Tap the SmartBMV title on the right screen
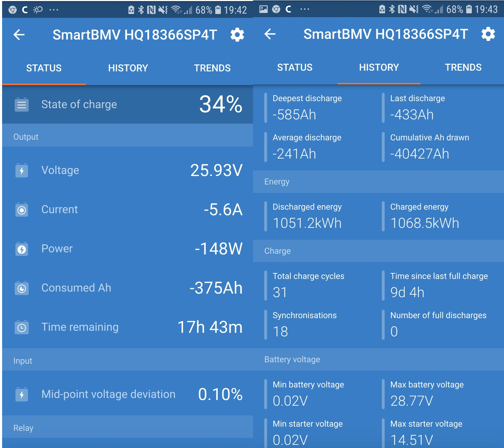Image resolution: width=504 pixels, height=448 pixels. tap(386, 34)
